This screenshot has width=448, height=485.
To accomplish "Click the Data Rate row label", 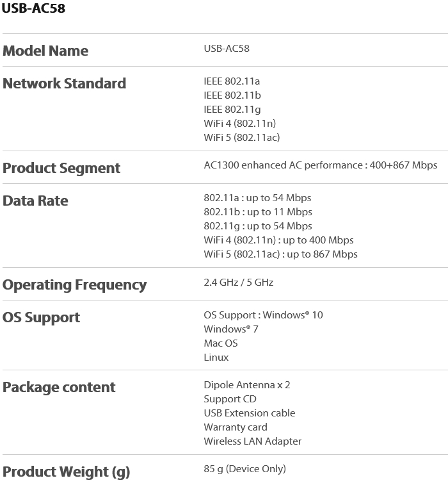I will pyautogui.click(x=35, y=201).
